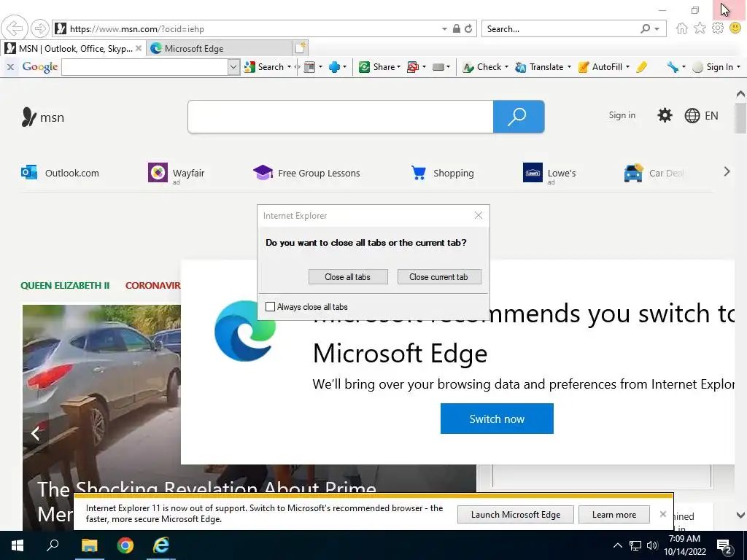This screenshot has height=560, width=747.
Task: Click Launch Microsoft Edge button
Action: pos(516,514)
